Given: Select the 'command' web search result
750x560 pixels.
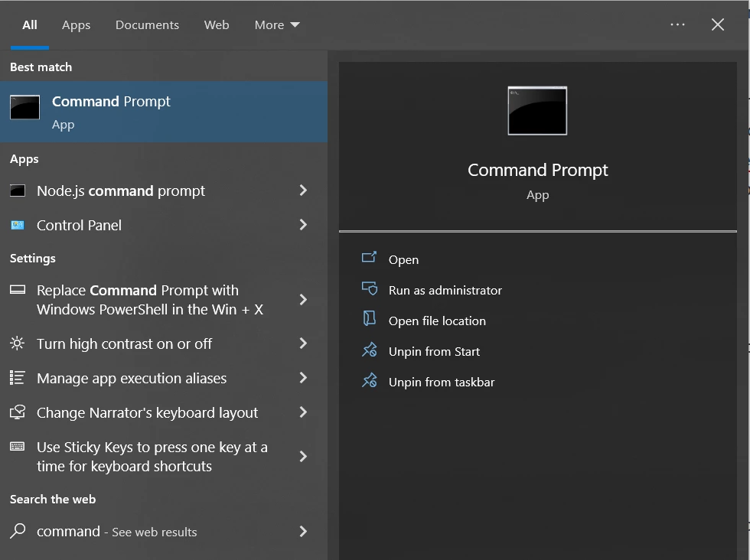Looking at the screenshot, I should coord(116,532).
